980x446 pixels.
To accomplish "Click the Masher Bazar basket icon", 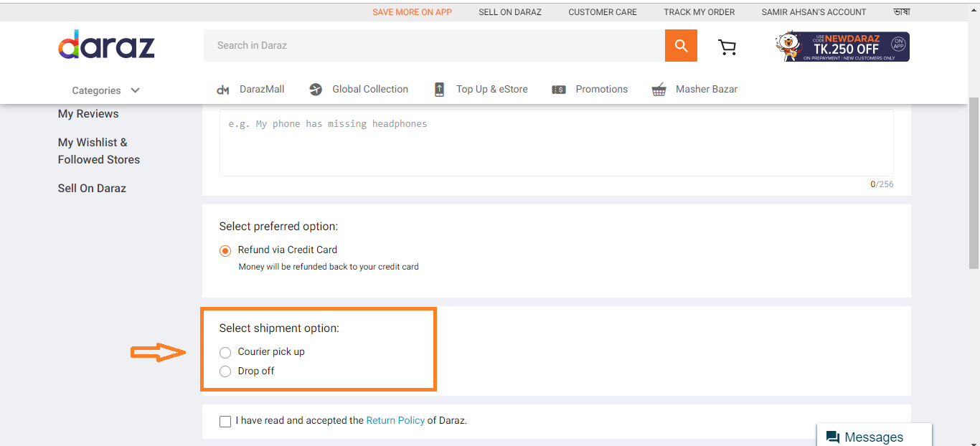I will 659,90.
